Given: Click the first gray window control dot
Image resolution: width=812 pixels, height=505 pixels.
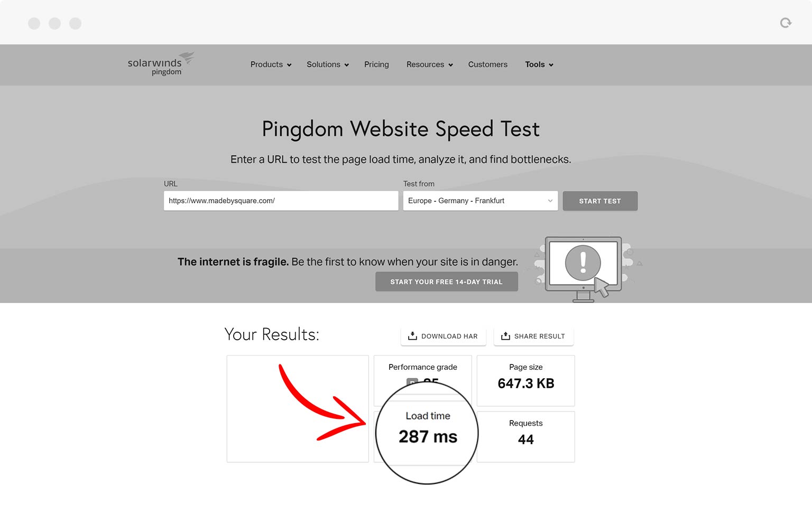Looking at the screenshot, I should 34,23.
